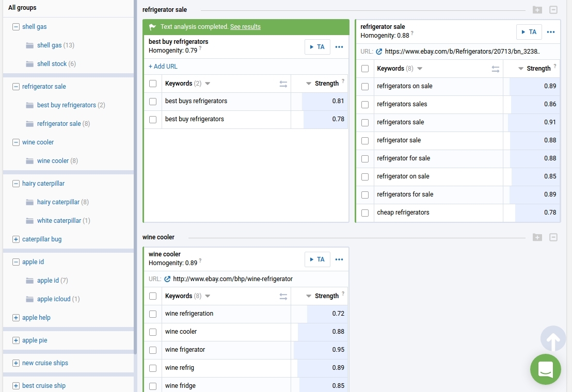Click the add-folder icon beside refrigerator sale heading

point(537,10)
